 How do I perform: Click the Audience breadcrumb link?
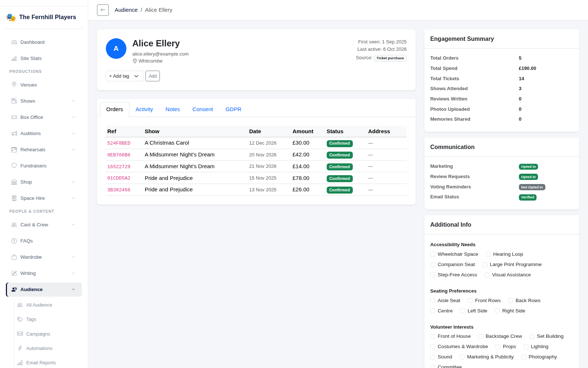[x=126, y=10]
